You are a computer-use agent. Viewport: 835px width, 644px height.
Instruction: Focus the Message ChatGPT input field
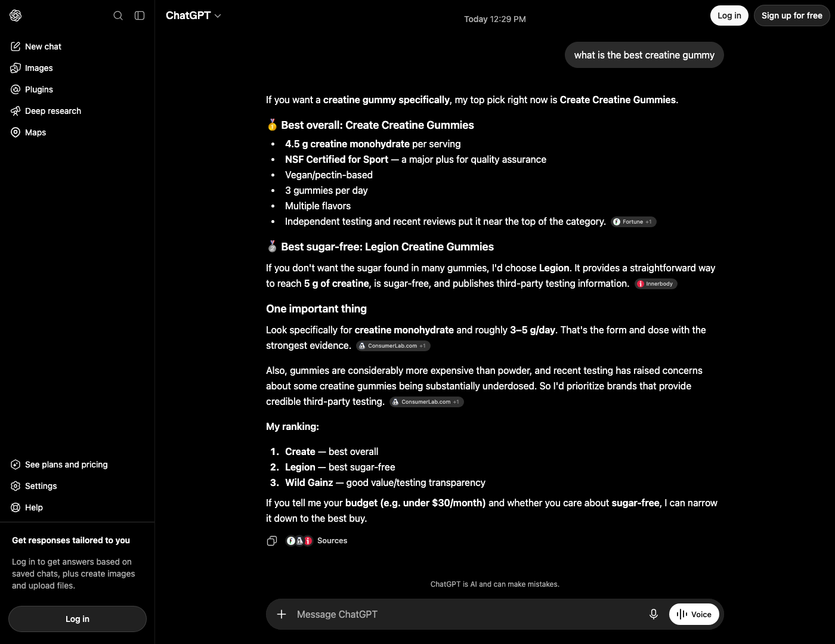[468, 614]
